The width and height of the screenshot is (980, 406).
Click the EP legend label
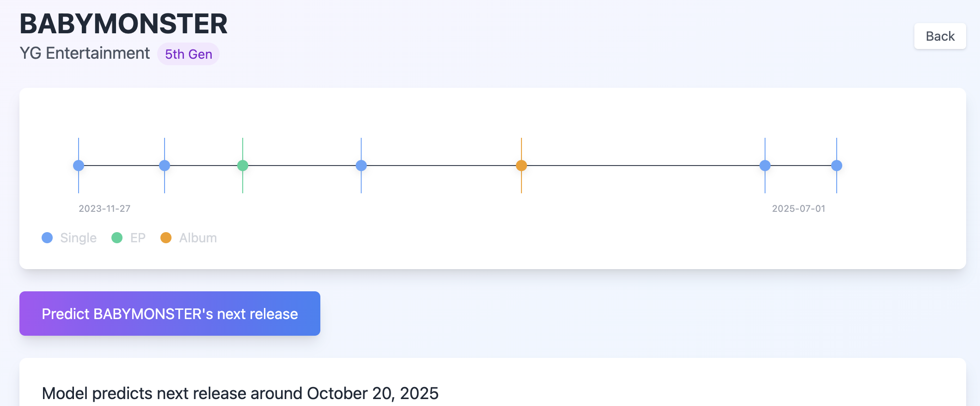click(x=138, y=238)
